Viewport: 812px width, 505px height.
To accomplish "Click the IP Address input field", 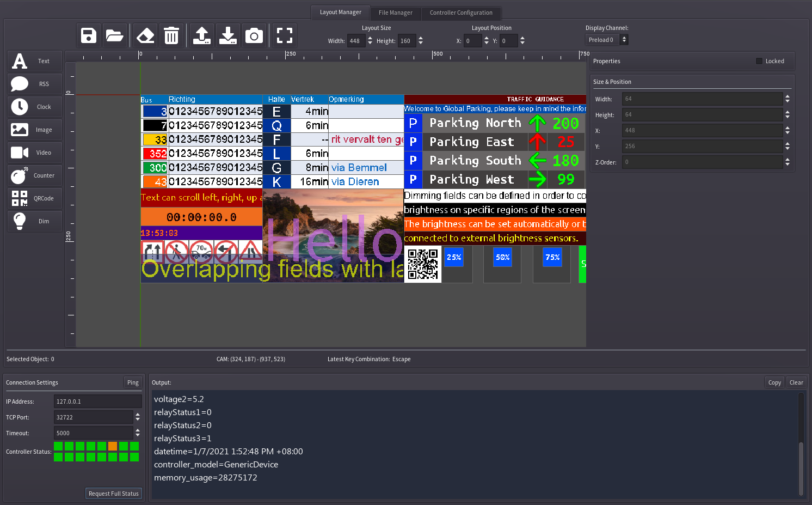I will (x=98, y=401).
